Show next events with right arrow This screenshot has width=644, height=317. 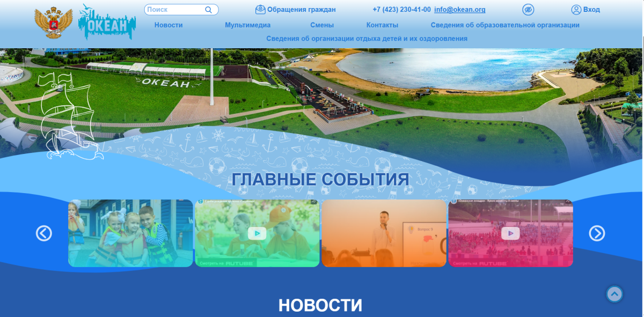[597, 233]
